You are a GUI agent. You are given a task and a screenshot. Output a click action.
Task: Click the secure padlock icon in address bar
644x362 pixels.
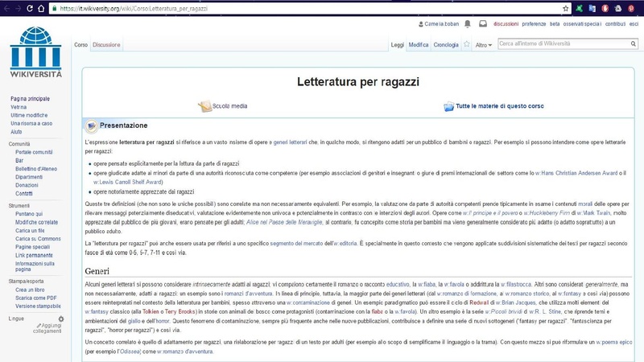pos(54,8)
